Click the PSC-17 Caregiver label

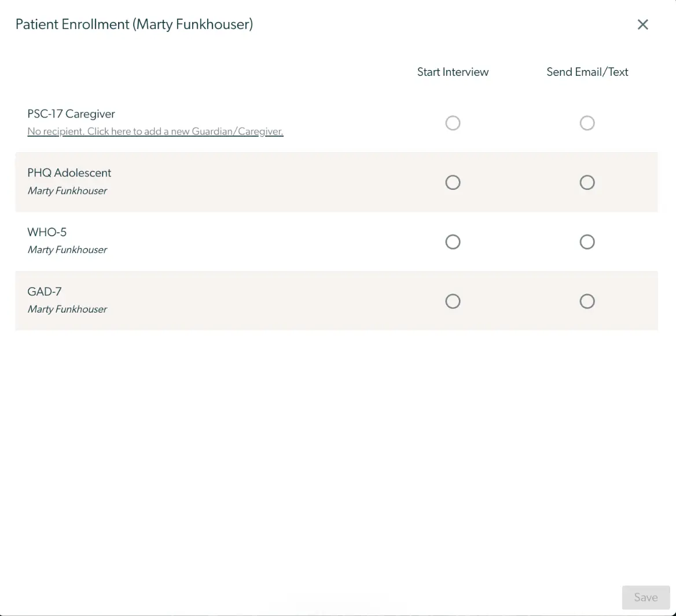coord(71,113)
